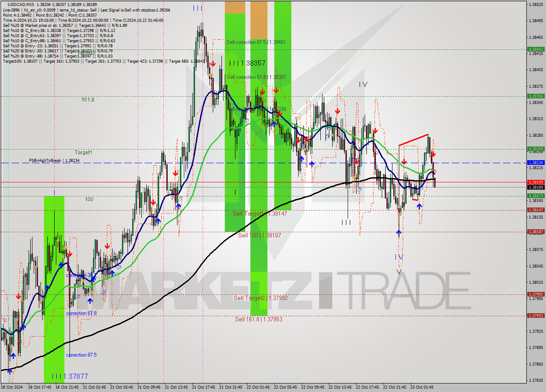The width and height of the screenshot is (546, 392).
Task: Select the 'Sell Target1 | 1.38147' chart label
Action: pyautogui.click(x=260, y=213)
